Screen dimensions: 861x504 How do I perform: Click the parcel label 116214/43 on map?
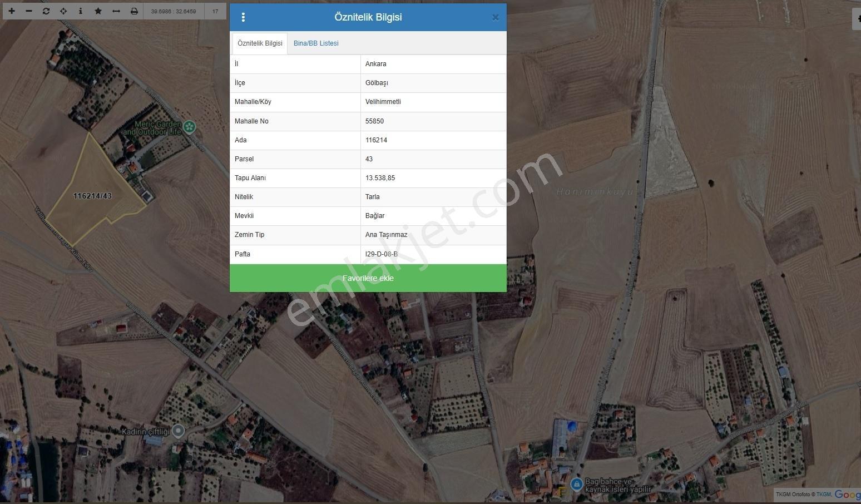[92, 196]
